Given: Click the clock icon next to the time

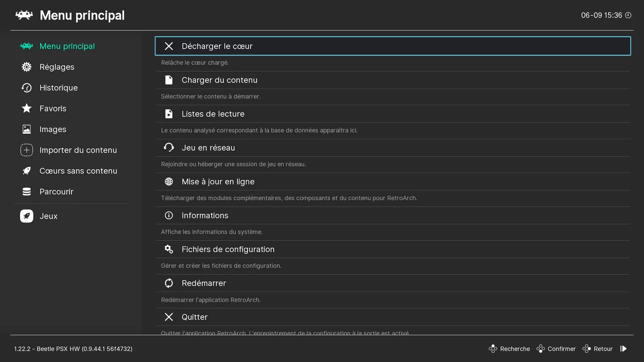Looking at the screenshot, I should 628,16.
